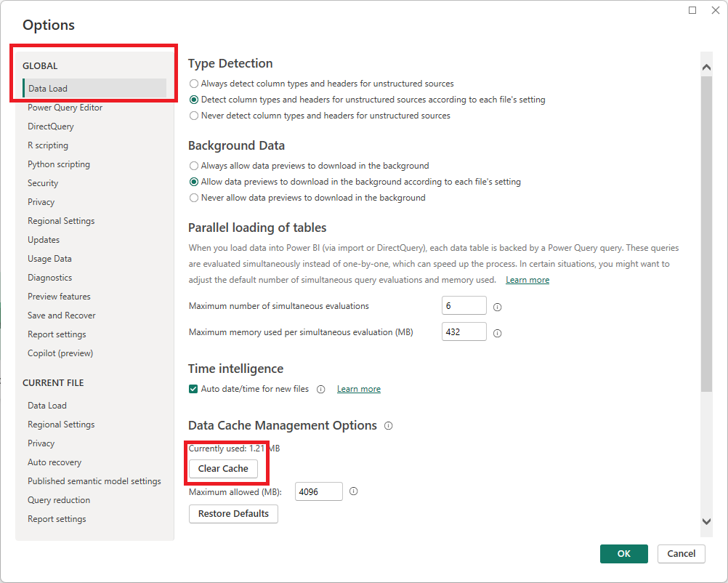728x583 pixels.
Task: Select Never allow data previews in background
Action: [194, 198]
